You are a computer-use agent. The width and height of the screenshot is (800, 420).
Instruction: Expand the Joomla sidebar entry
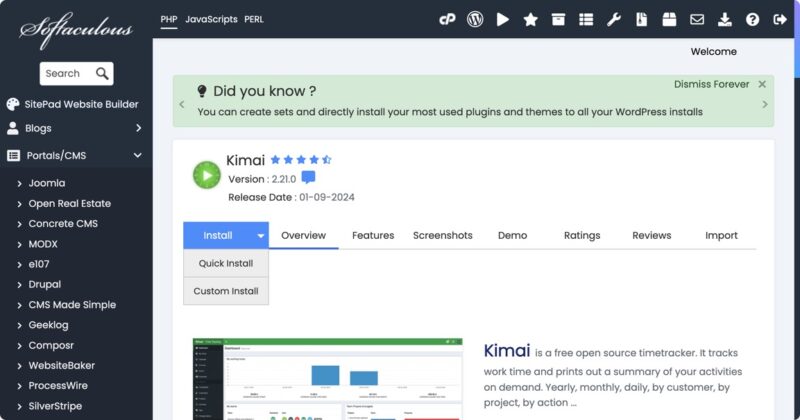(19, 183)
